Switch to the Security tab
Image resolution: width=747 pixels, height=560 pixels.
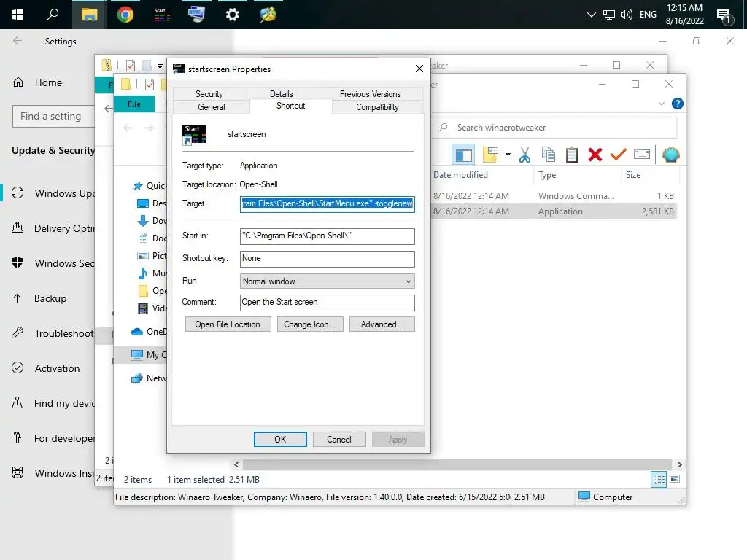(209, 94)
